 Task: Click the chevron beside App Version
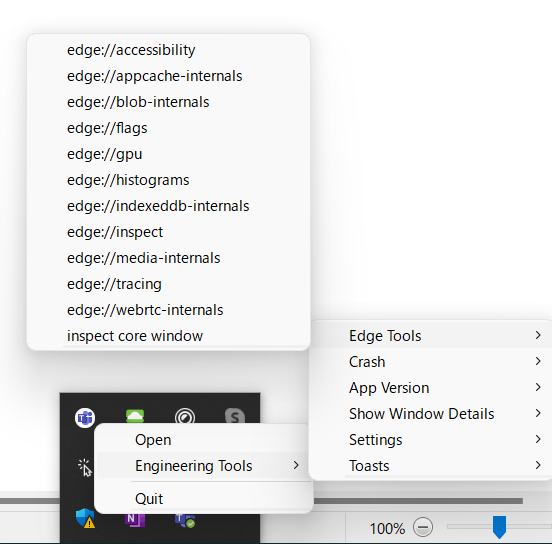pos(538,387)
